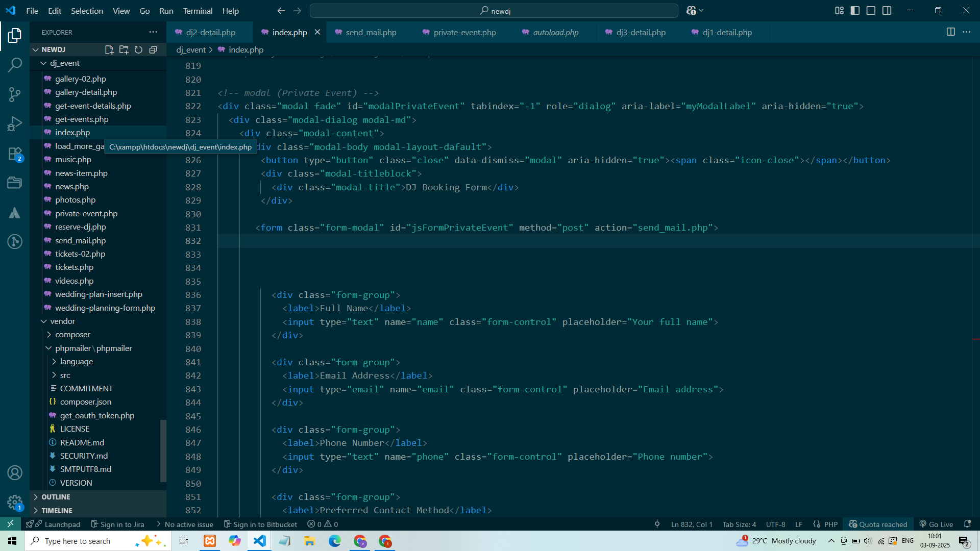This screenshot has height=551, width=980.
Task: Expand the OUTLINE section
Action: coord(56,497)
